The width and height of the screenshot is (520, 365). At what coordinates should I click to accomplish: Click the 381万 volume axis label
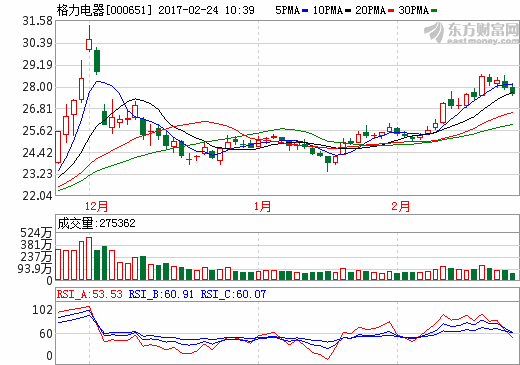[36, 245]
